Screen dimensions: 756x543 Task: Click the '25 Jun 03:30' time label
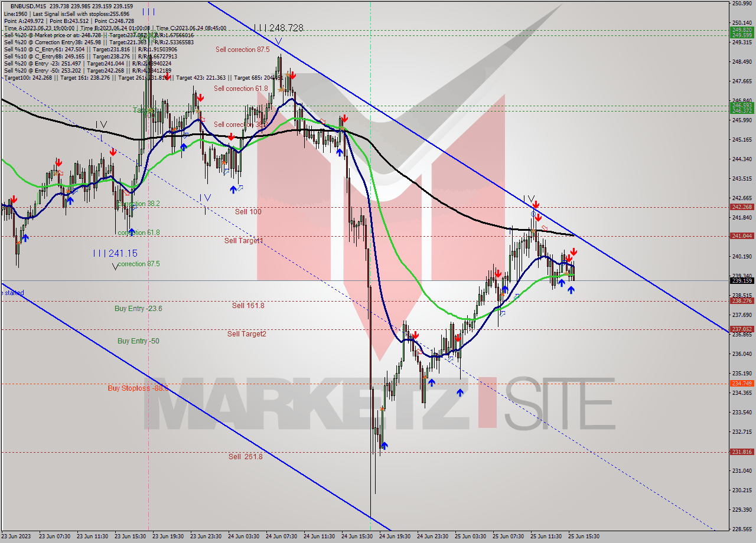471,537
